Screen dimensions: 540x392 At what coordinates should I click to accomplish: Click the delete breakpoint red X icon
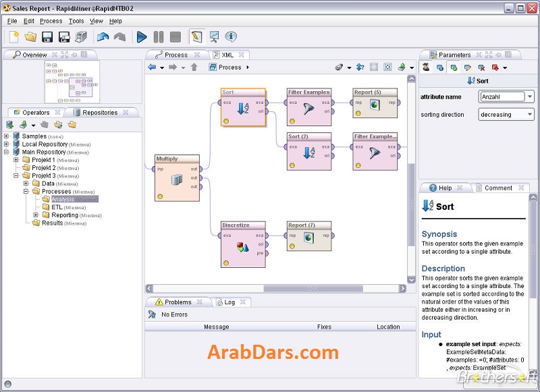481,67
